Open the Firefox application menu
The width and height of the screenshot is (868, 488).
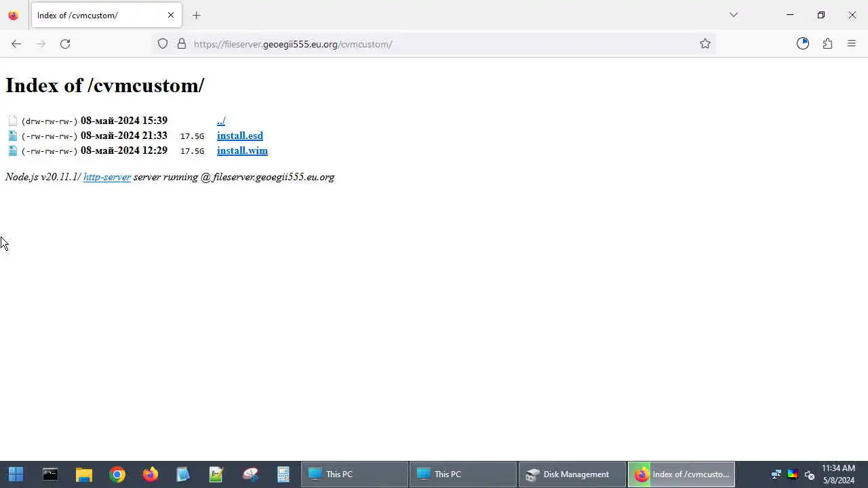pos(852,44)
